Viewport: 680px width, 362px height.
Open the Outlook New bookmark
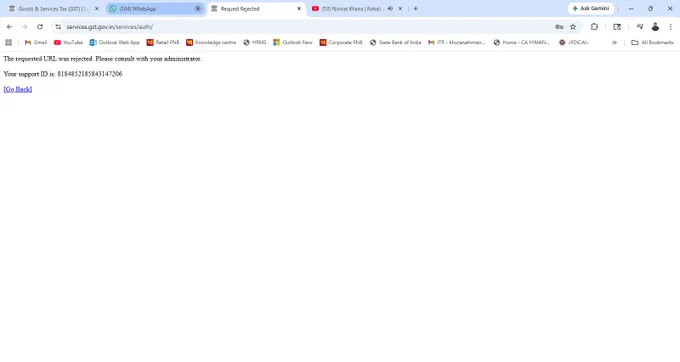point(293,42)
